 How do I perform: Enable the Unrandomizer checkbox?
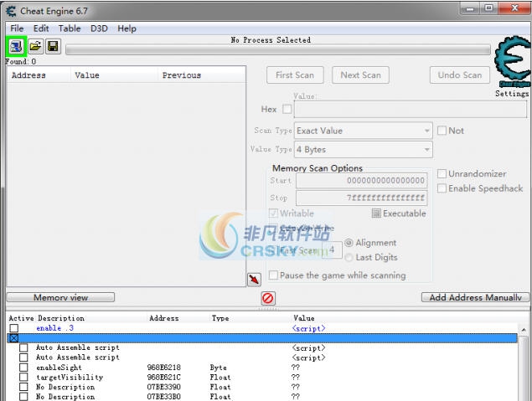(x=442, y=174)
